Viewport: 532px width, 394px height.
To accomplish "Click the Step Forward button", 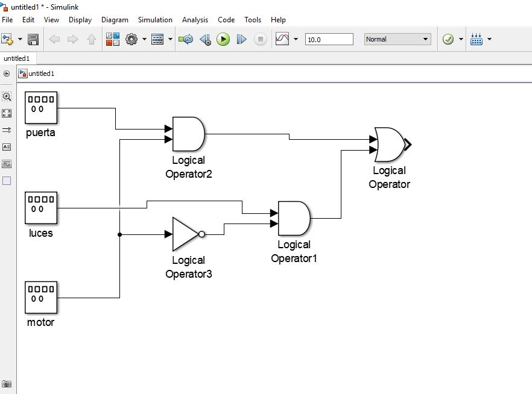I will [x=241, y=39].
